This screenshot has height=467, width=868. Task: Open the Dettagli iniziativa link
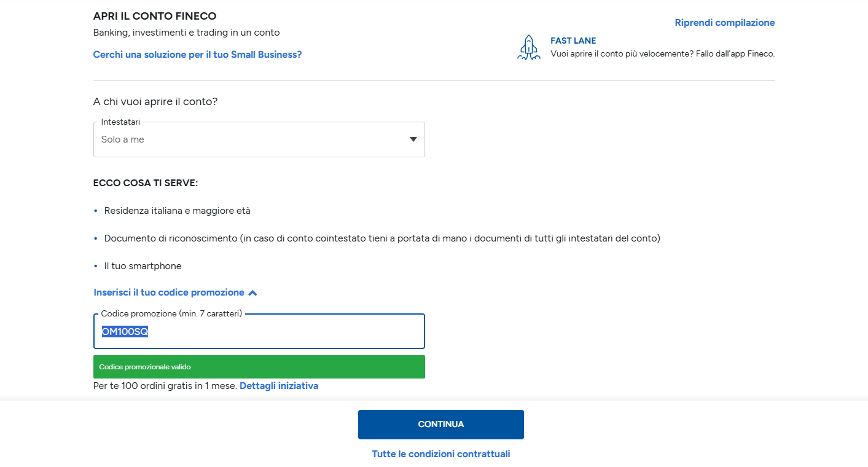pyautogui.click(x=279, y=386)
